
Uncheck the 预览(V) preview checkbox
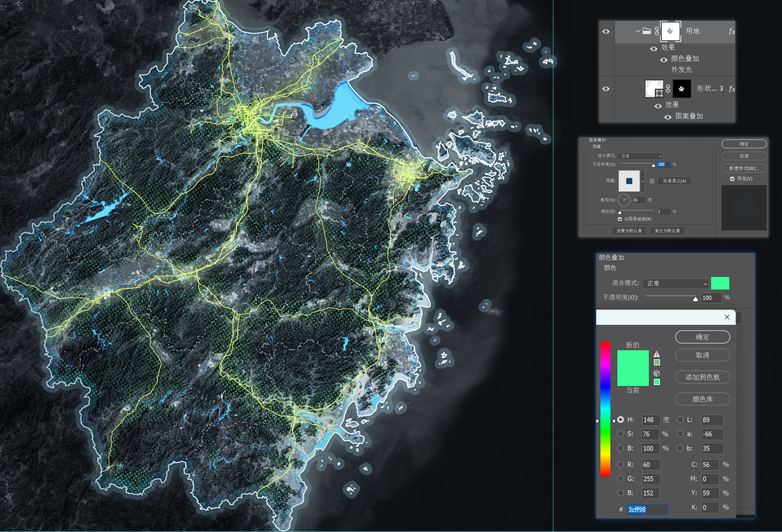(732, 179)
